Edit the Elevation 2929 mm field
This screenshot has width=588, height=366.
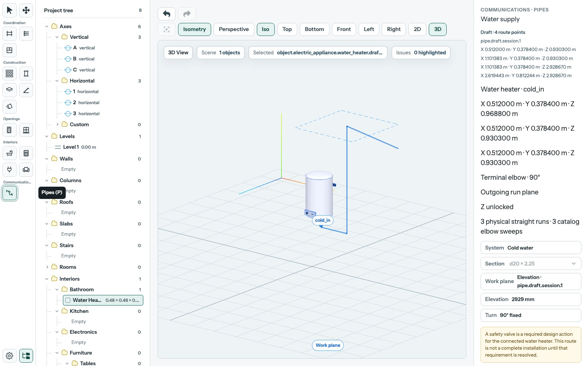(x=531, y=299)
